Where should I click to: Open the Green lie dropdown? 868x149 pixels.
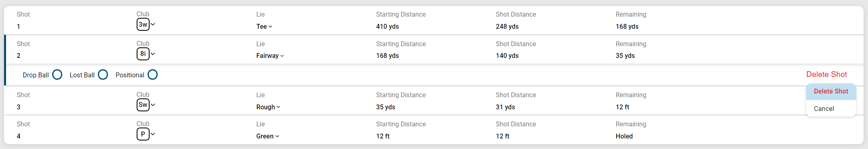tap(268, 136)
